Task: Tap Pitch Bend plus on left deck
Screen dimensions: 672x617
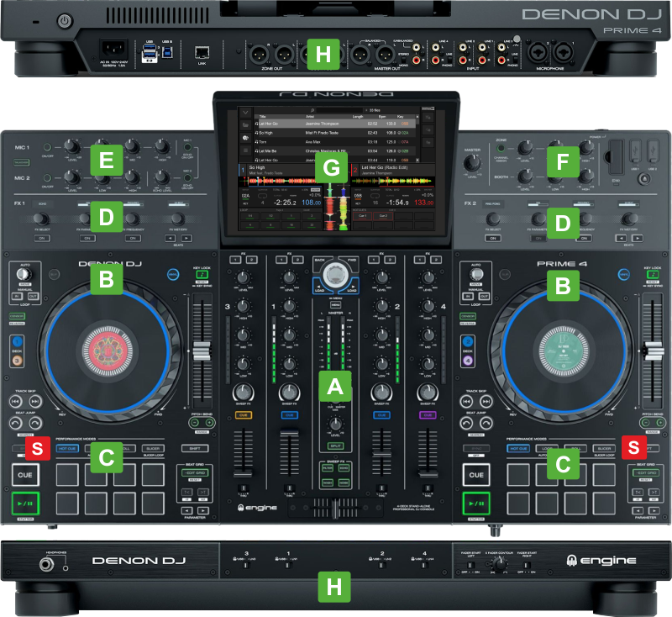Action: pyautogui.click(x=209, y=423)
